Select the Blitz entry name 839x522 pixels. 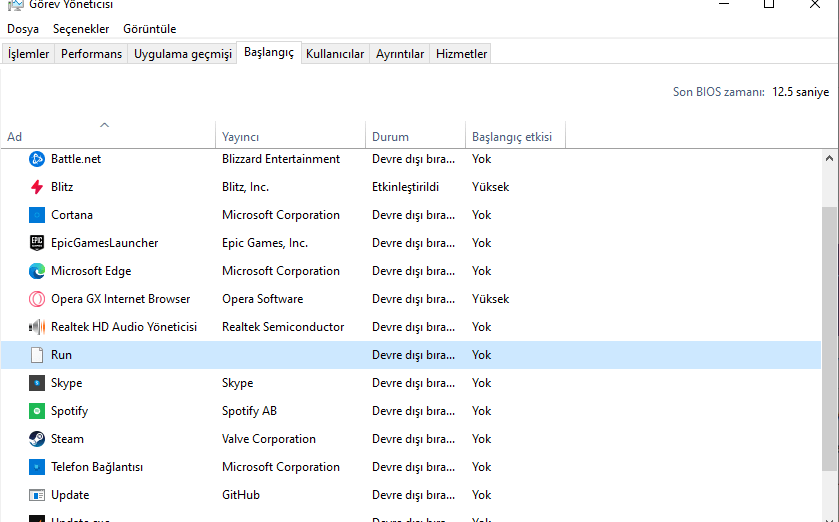[62, 187]
